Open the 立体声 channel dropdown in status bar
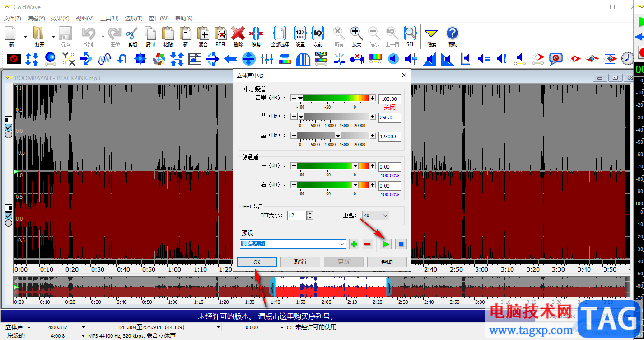Image resolution: width=644 pixels, height=340 pixels. (x=29, y=327)
